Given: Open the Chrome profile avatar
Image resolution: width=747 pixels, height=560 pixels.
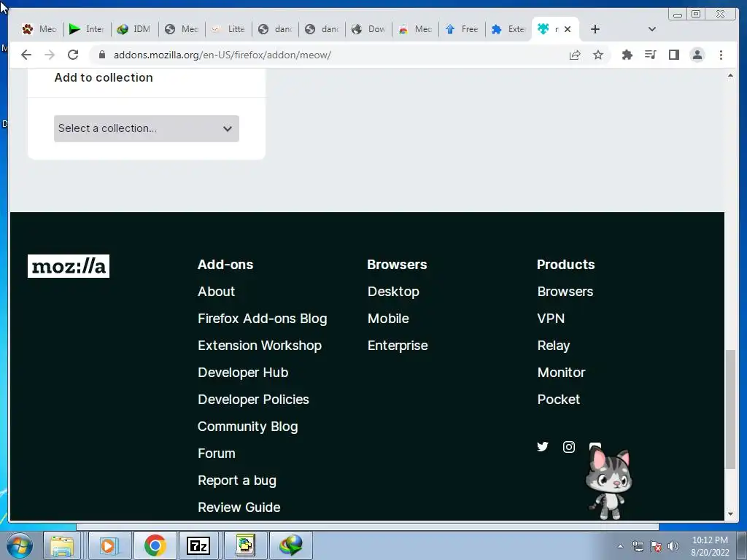Looking at the screenshot, I should (697, 55).
